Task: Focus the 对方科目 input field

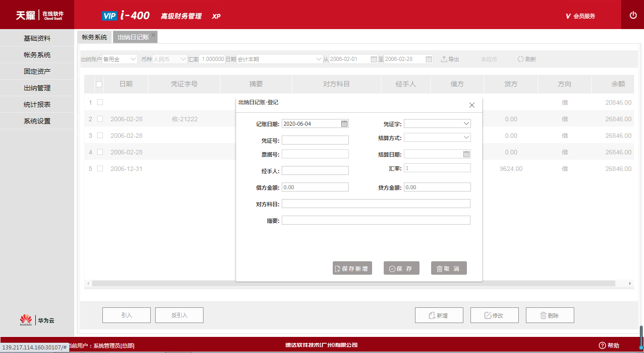Action: tap(376, 204)
